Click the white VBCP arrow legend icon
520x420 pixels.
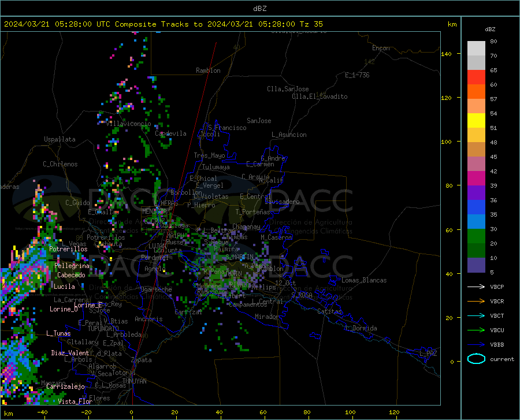(476, 287)
